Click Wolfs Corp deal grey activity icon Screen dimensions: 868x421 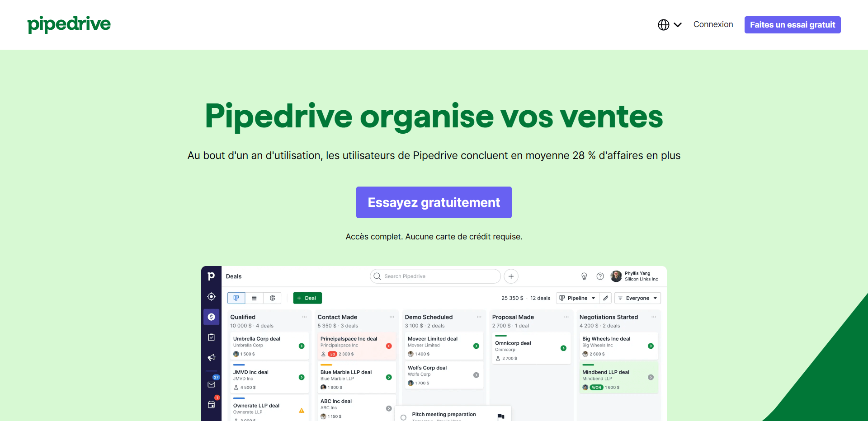[x=476, y=375]
